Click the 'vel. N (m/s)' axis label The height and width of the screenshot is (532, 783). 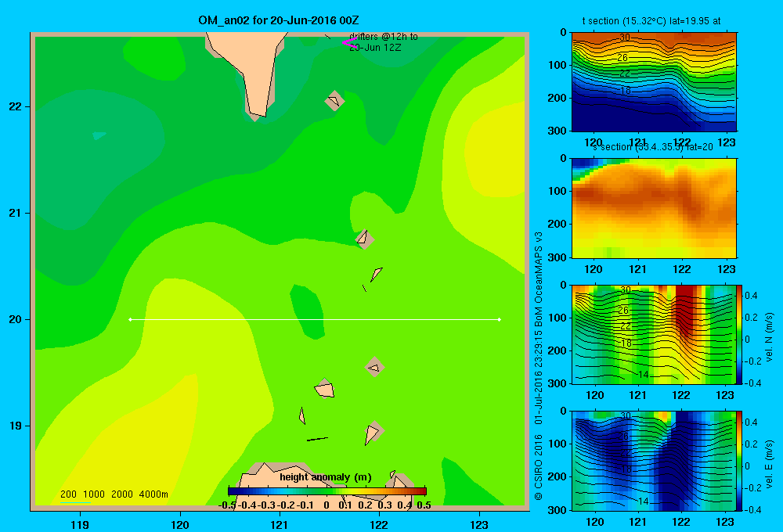click(x=769, y=337)
